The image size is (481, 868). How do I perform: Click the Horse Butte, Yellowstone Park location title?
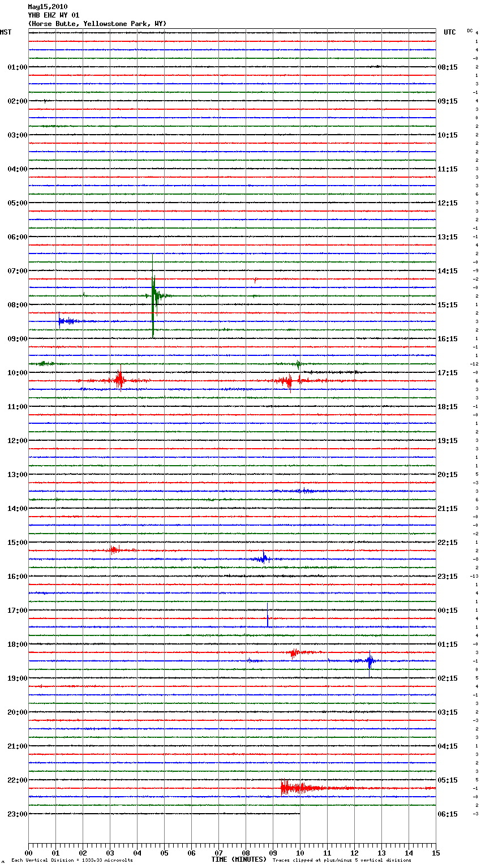(97, 24)
